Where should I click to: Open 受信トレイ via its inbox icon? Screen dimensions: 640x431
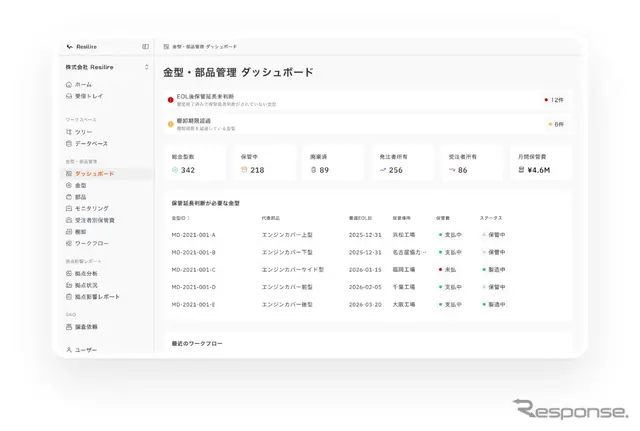click(69, 96)
